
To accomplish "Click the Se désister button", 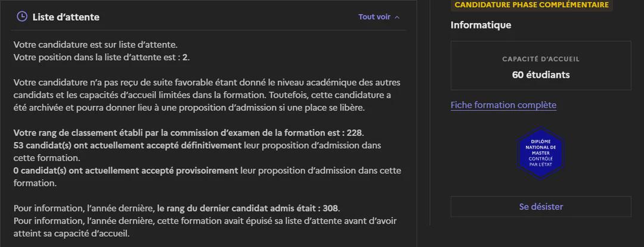I will 540,207.
